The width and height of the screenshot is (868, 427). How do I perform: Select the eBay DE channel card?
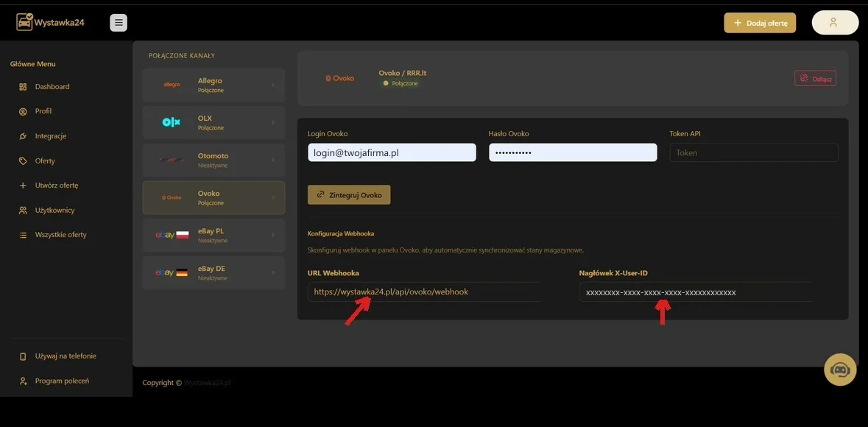point(214,273)
